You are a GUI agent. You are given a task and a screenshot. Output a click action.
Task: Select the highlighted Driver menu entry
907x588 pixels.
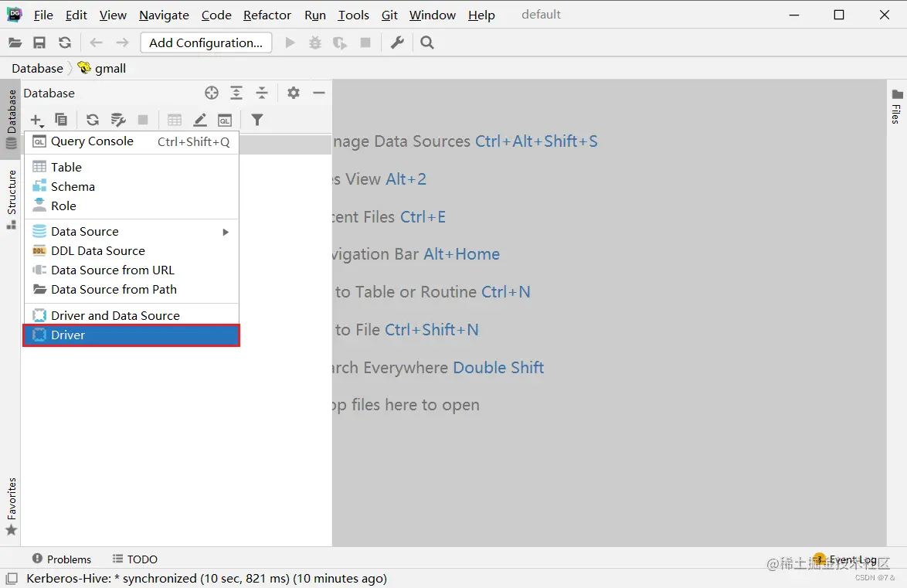pos(132,335)
